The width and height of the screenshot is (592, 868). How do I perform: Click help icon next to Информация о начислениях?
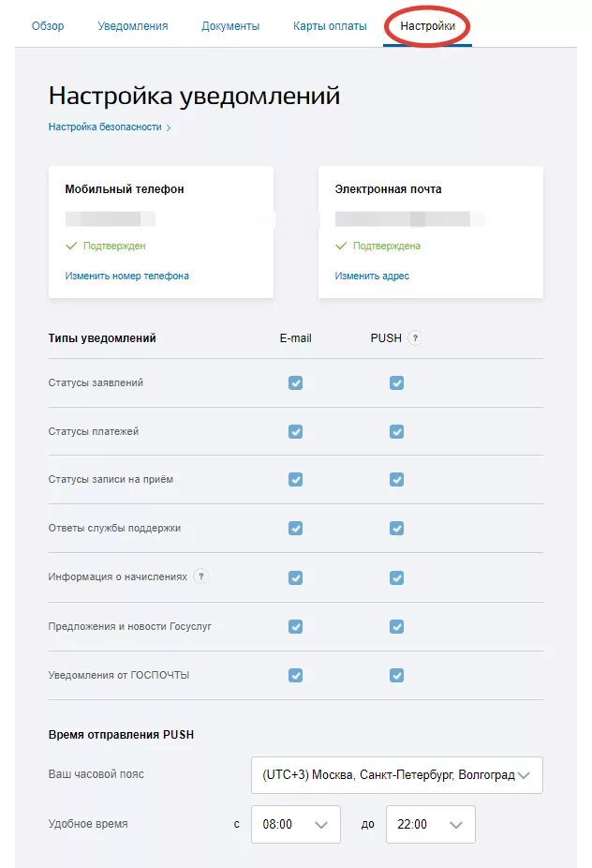click(x=200, y=576)
